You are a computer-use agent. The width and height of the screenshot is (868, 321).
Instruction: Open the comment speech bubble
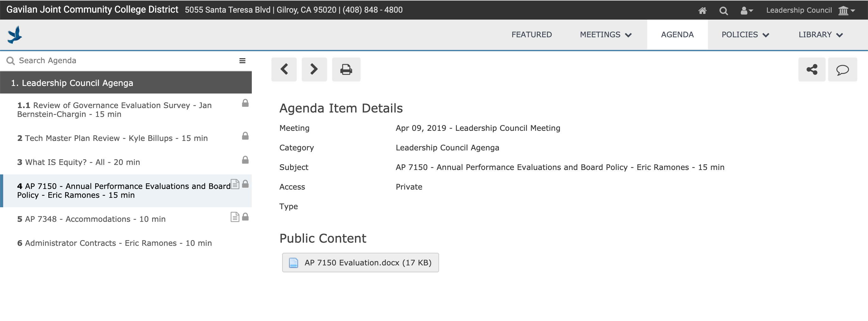point(842,70)
